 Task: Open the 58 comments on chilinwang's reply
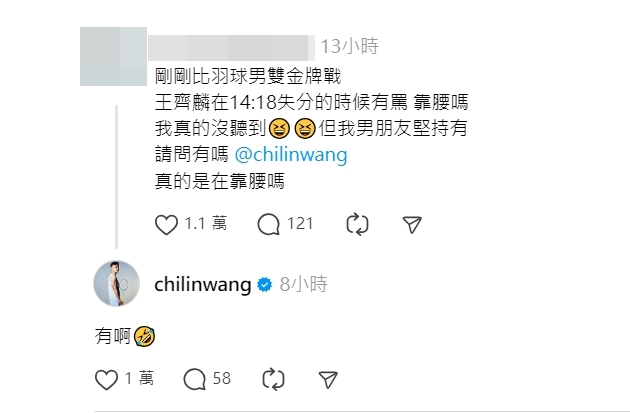(x=194, y=379)
